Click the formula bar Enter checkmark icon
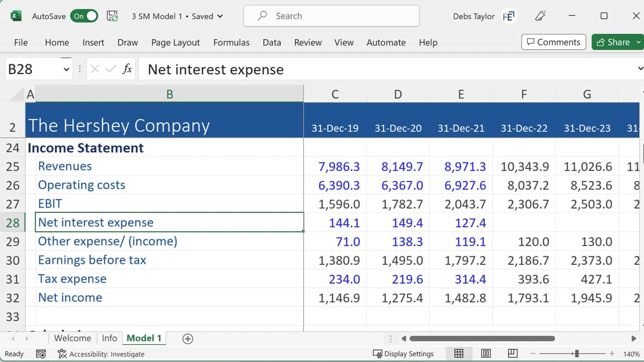The image size is (644, 362). 111,69
